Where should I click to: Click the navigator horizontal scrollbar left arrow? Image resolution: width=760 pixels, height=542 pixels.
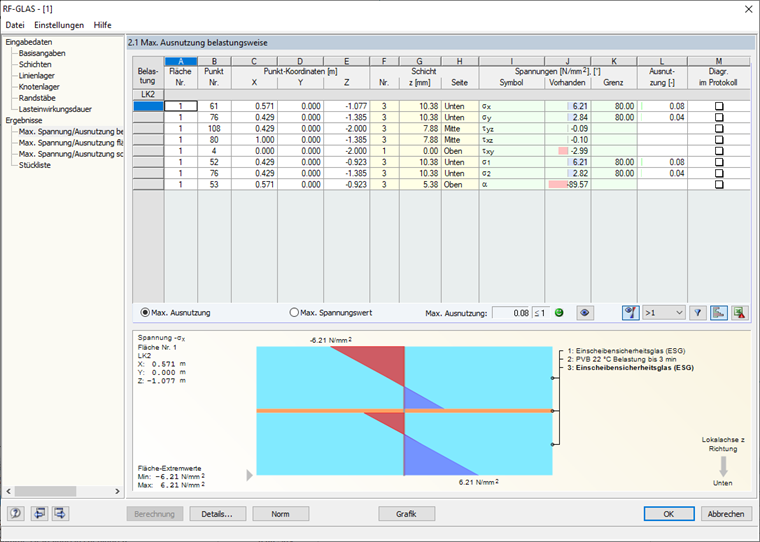click(x=8, y=491)
